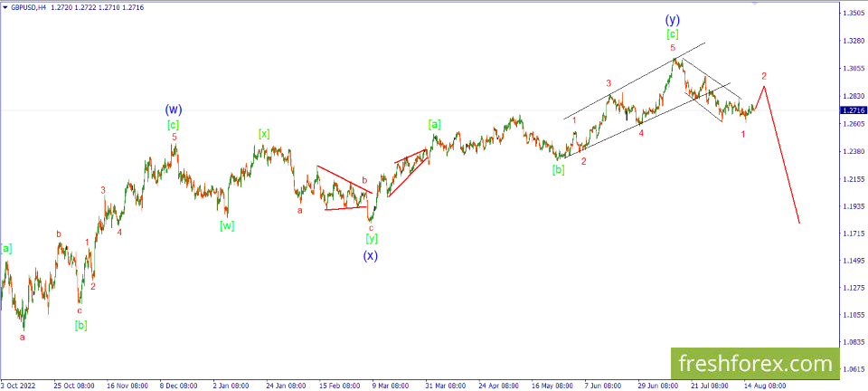This screenshot has width=868, height=391.
Task: Select the red forecast line descending after August
Action: point(781,155)
